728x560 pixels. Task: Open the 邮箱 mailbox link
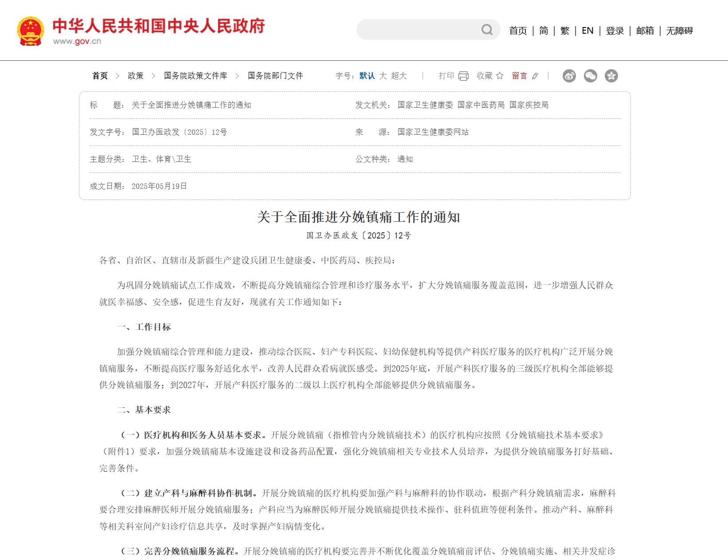click(645, 31)
